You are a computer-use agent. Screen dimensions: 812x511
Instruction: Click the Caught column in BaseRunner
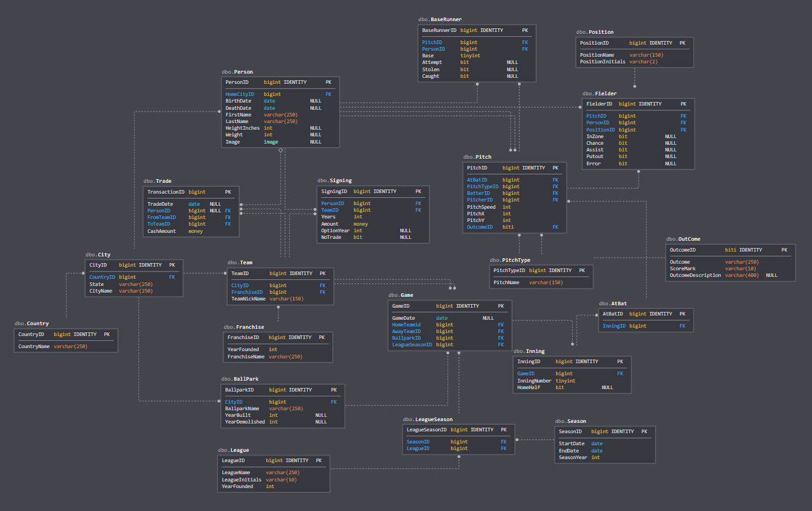pos(476,76)
